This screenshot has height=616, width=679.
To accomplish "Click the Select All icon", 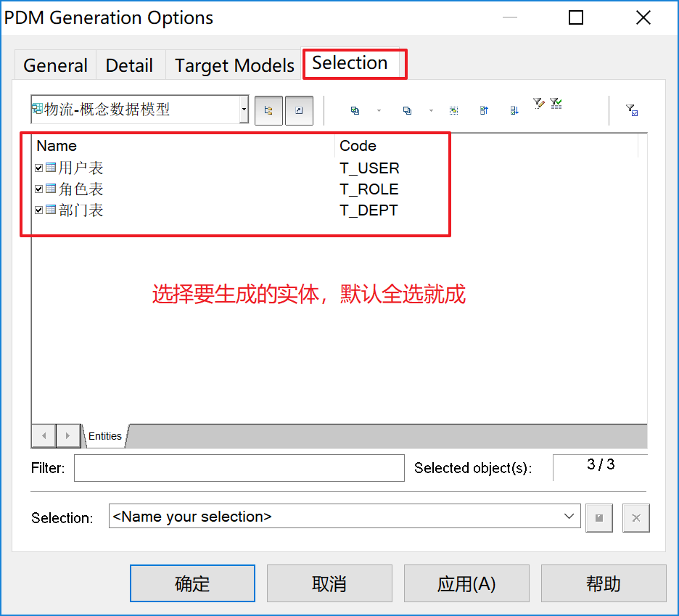I will click(355, 110).
